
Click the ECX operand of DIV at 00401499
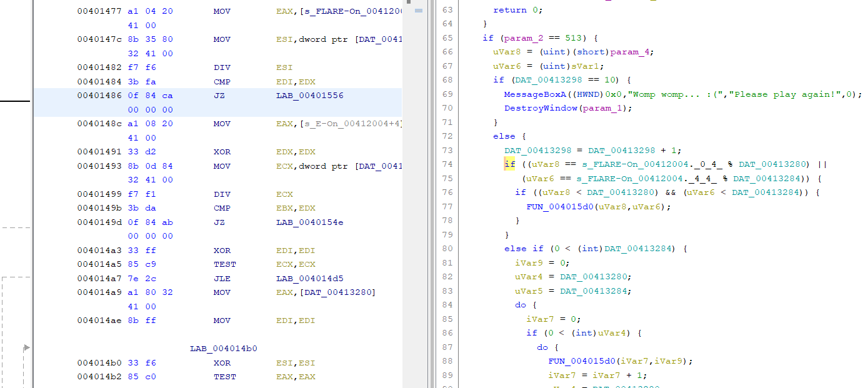[284, 194]
